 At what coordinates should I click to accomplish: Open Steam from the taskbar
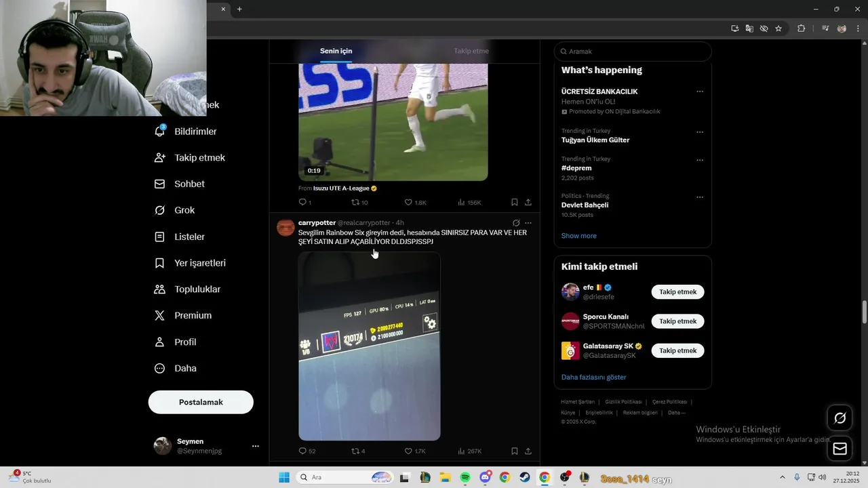[525, 477]
